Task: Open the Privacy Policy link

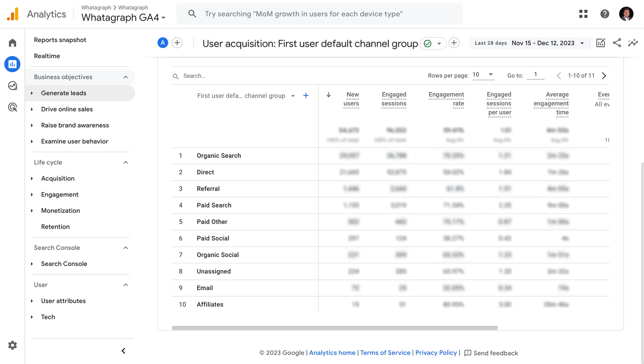Action: (x=436, y=353)
